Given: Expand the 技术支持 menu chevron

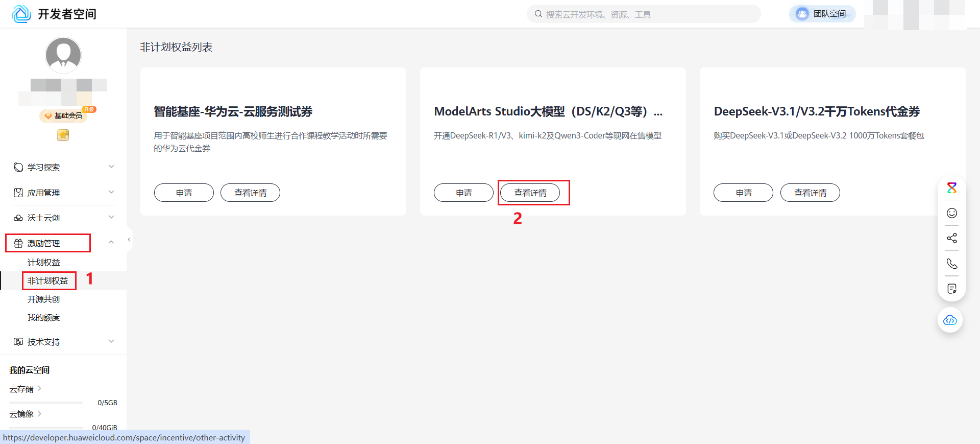Looking at the screenshot, I should point(111,341).
